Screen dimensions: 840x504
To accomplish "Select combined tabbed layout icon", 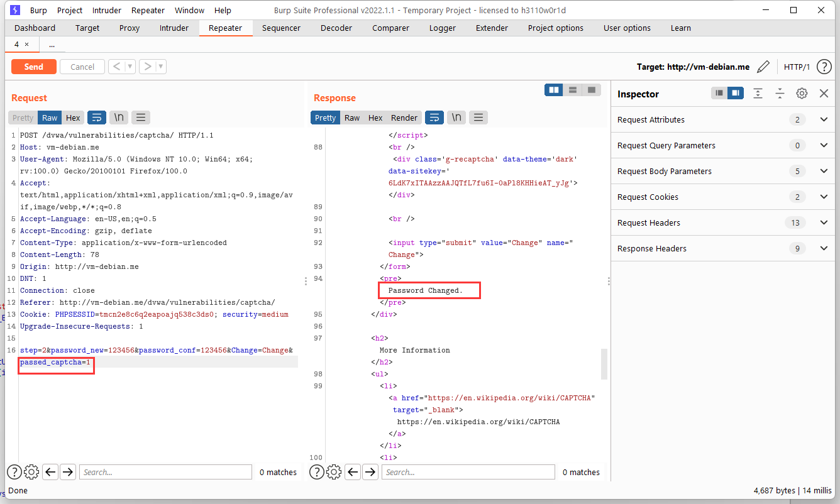I will click(x=591, y=90).
